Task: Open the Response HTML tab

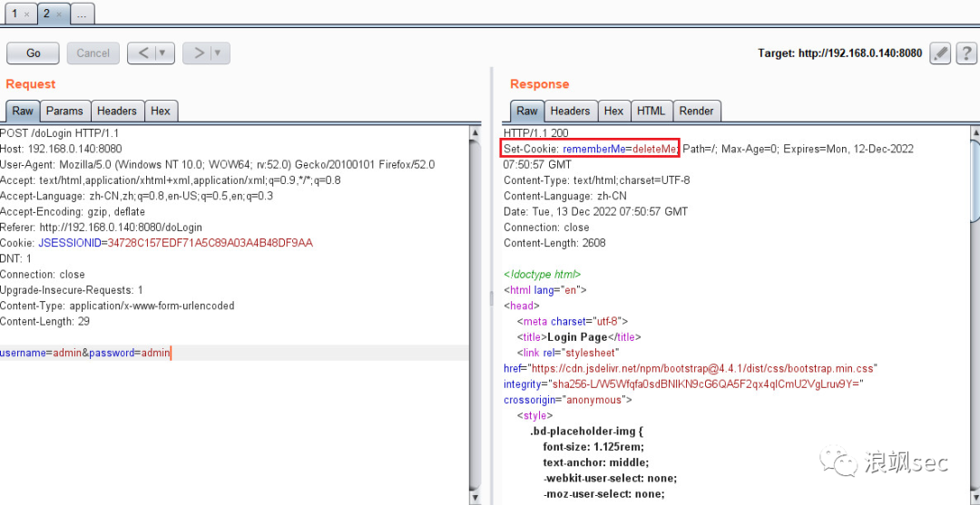Action: pos(652,111)
